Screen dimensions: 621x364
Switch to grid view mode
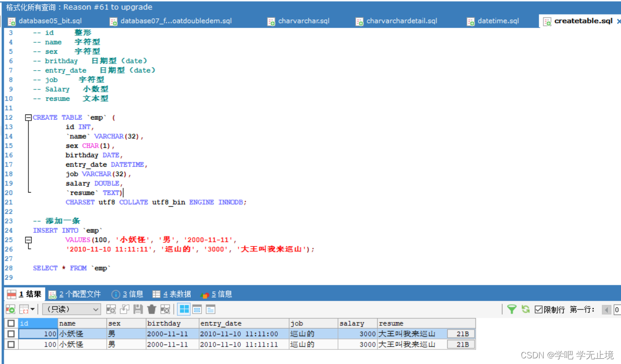pos(184,309)
